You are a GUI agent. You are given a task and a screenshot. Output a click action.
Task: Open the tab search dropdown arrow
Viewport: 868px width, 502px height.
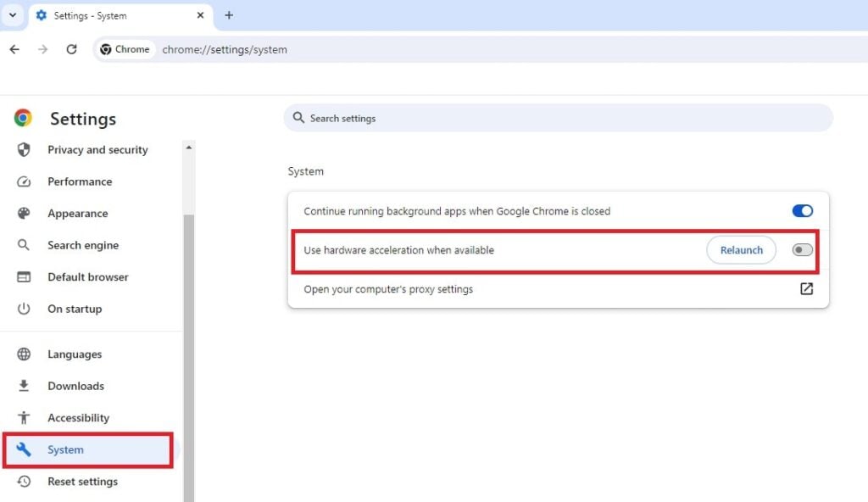[13, 15]
